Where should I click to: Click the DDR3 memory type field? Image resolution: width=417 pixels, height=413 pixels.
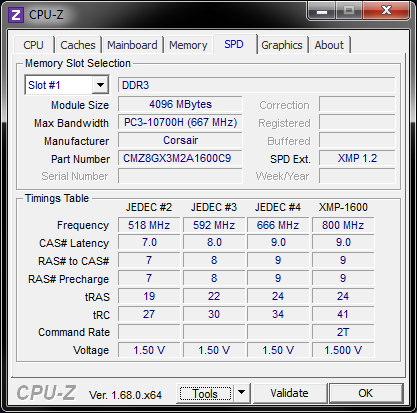[257, 85]
